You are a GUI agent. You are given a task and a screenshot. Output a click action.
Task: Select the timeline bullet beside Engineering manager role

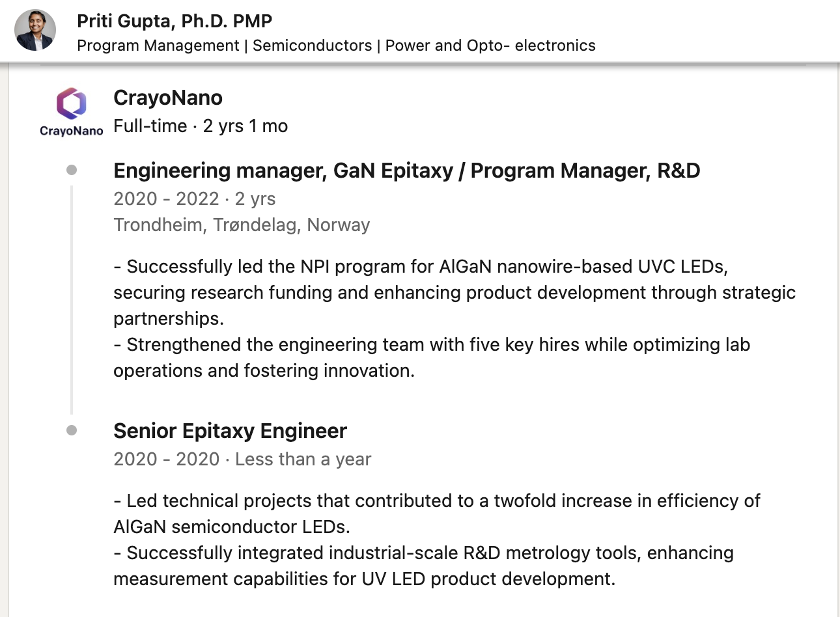point(72,170)
